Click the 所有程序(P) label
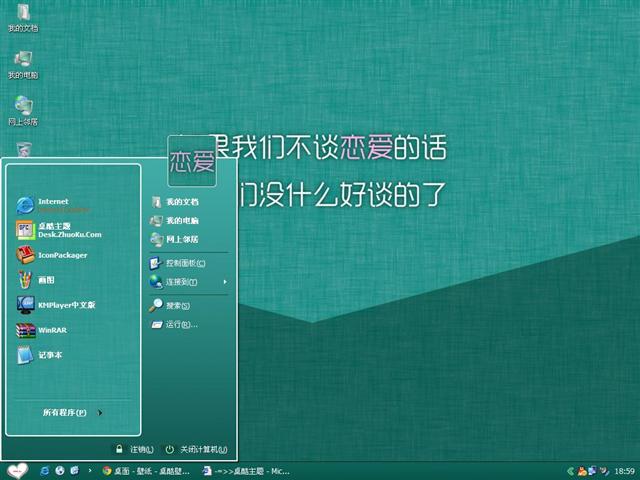This screenshot has height=480, width=640. pos(64,413)
